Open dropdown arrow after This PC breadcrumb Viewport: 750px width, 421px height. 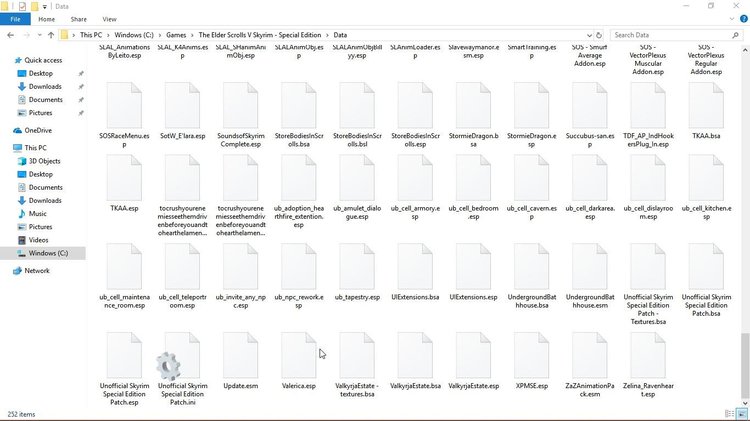pyautogui.click(x=108, y=35)
